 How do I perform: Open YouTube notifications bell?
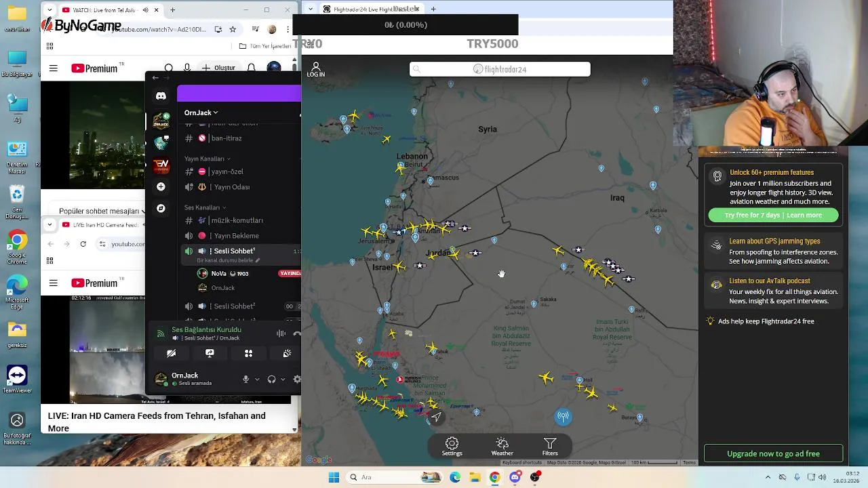tap(252, 68)
